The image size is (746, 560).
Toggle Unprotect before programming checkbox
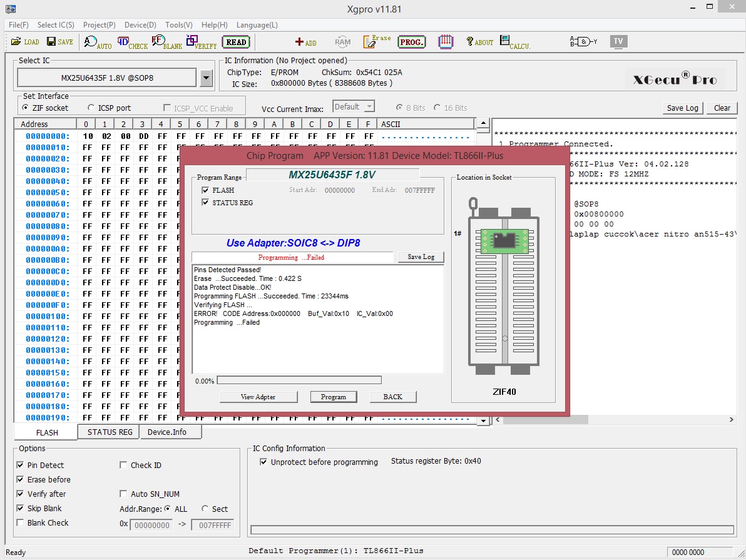(x=263, y=462)
